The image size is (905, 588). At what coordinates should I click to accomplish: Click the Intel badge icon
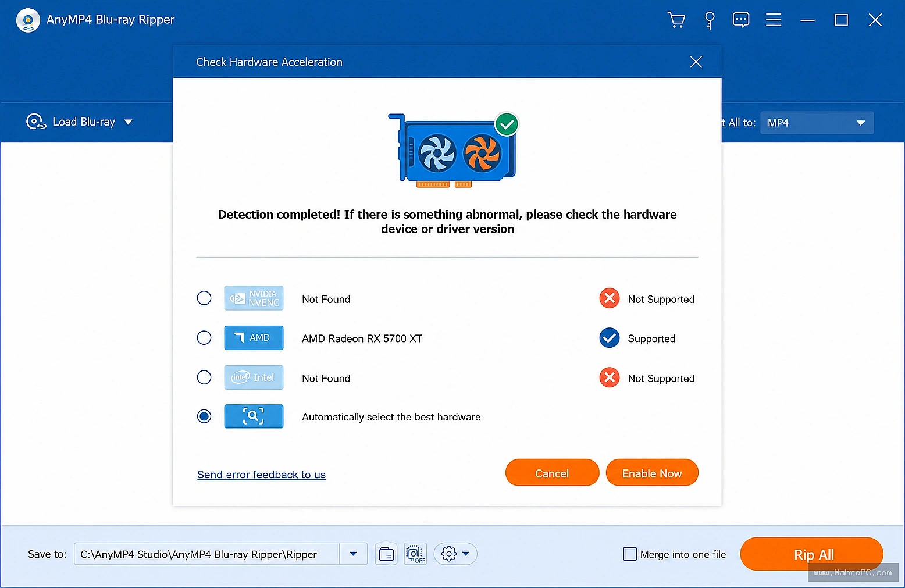click(x=254, y=377)
